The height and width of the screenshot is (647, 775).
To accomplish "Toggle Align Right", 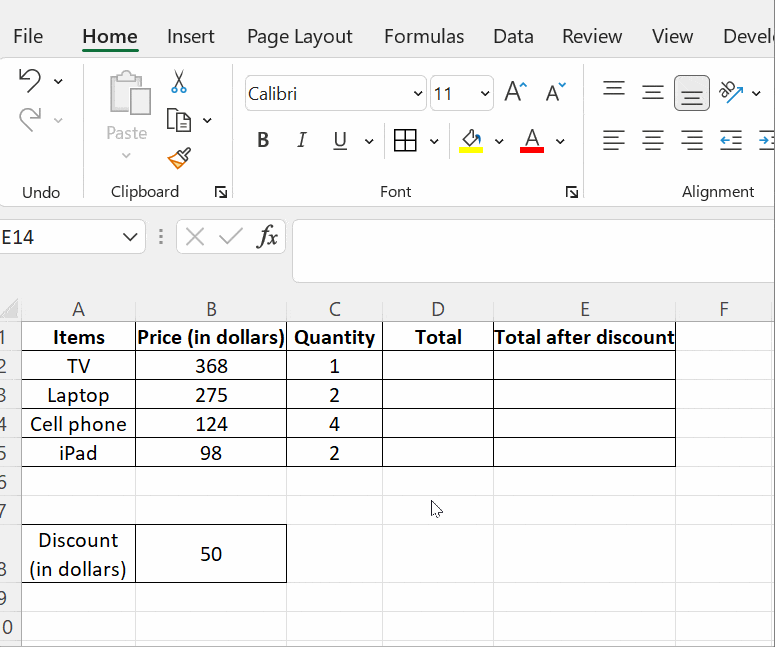I will pos(692,140).
